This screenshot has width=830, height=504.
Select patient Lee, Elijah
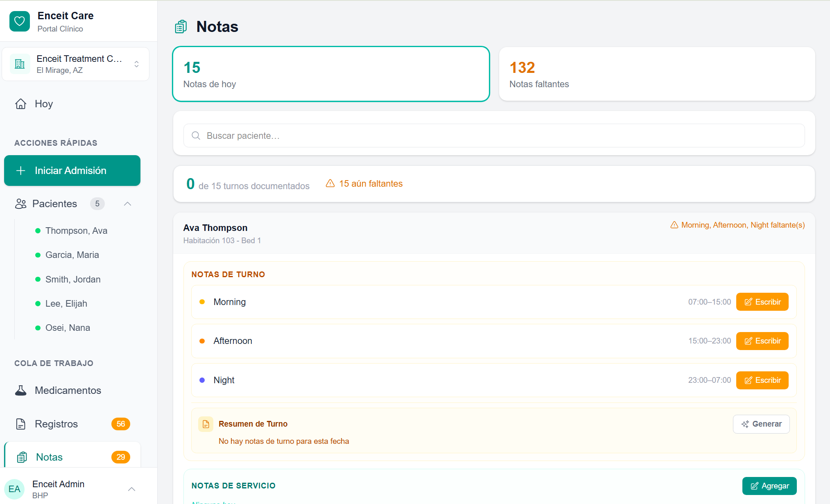click(66, 304)
